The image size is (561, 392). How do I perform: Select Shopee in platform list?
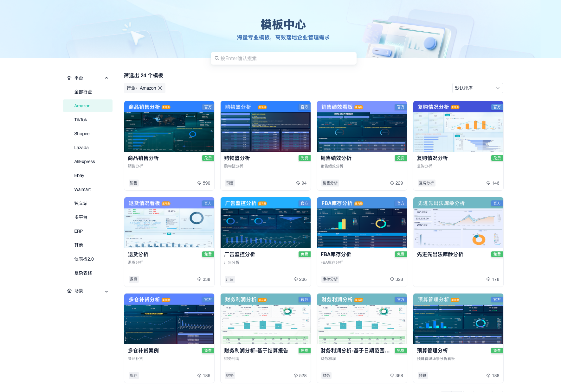pyautogui.click(x=82, y=134)
